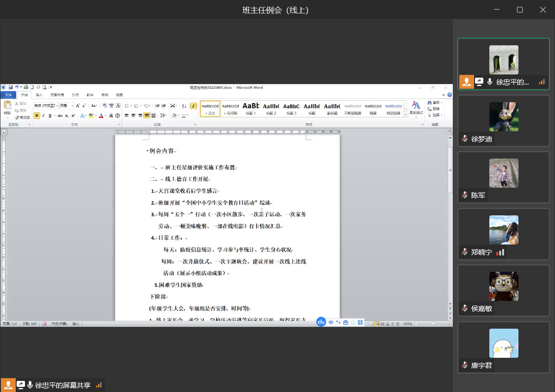The width and height of the screenshot is (555, 392).
Task: Click the spell check icon in Word status bar
Action: (44, 324)
